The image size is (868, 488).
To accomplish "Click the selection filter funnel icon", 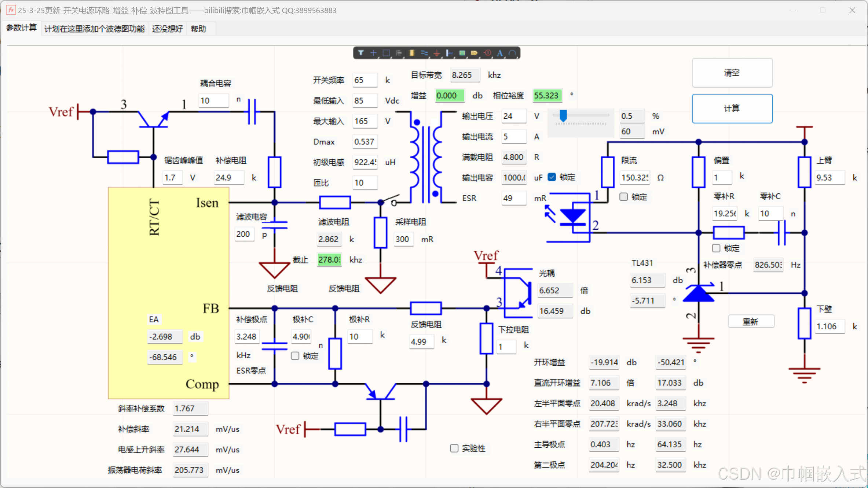I will [x=361, y=53].
